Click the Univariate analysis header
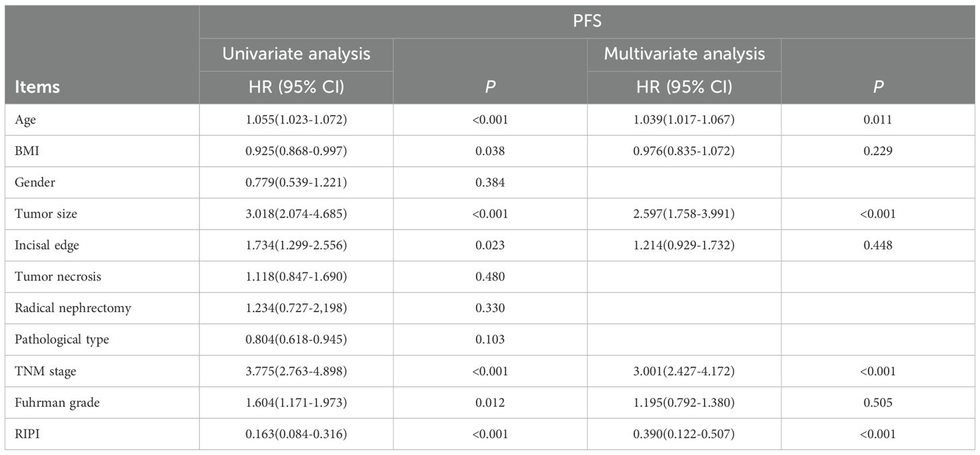Screen dimensions: 980x455 point(296,54)
